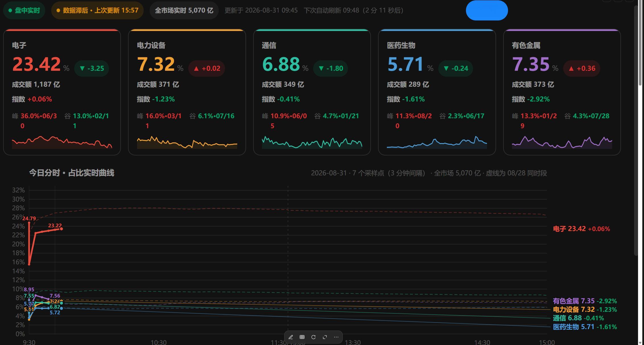The width and height of the screenshot is (644, 345).
Task: Click the 今日分时•占比实时曲线 chart title
Action: coord(72,173)
